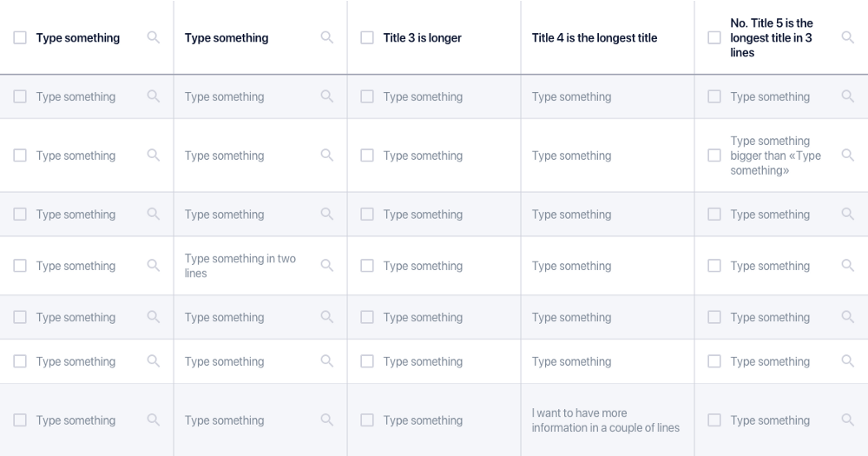
Task: Click search icon next to 'bigger than «Type something»' cell
Action: [x=847, y=155]
